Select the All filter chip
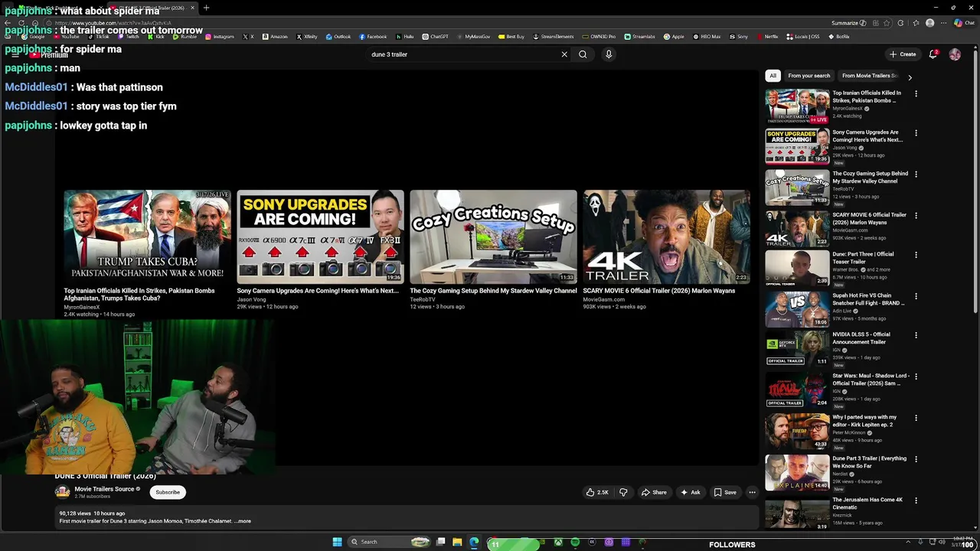 pyautogui.click(x=773, y=76)
